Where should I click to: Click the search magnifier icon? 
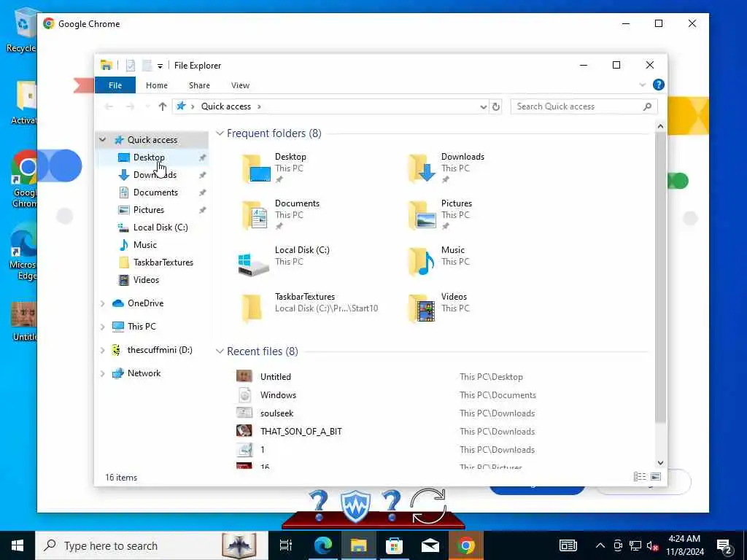click(x=647, y=106)
